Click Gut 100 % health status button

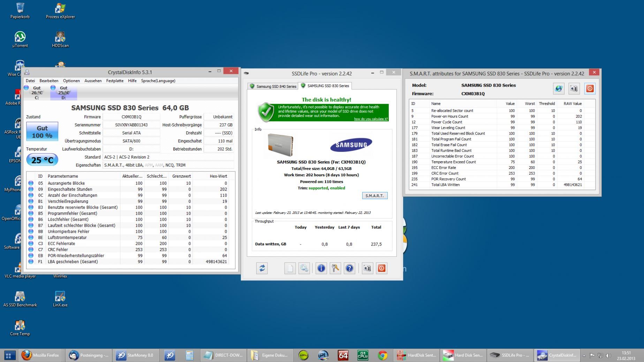pos(42,131)
